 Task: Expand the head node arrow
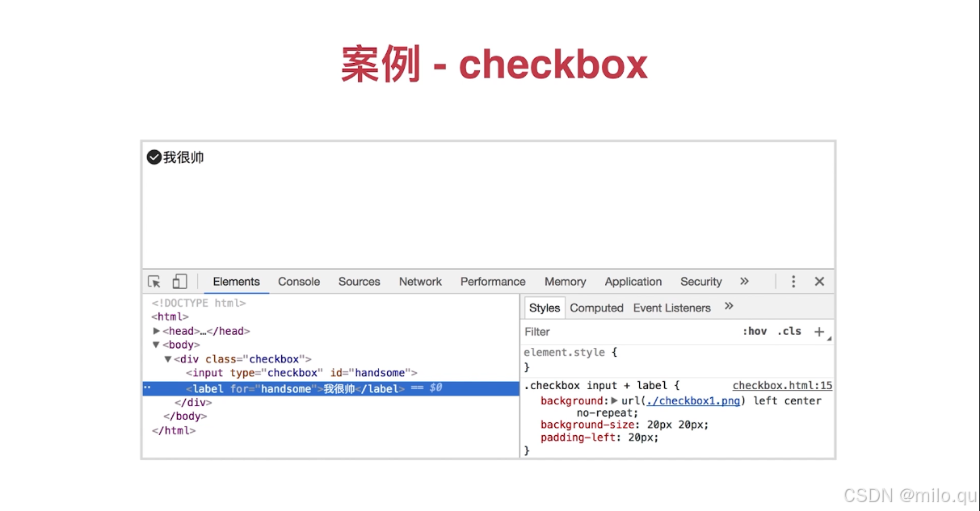156,331
